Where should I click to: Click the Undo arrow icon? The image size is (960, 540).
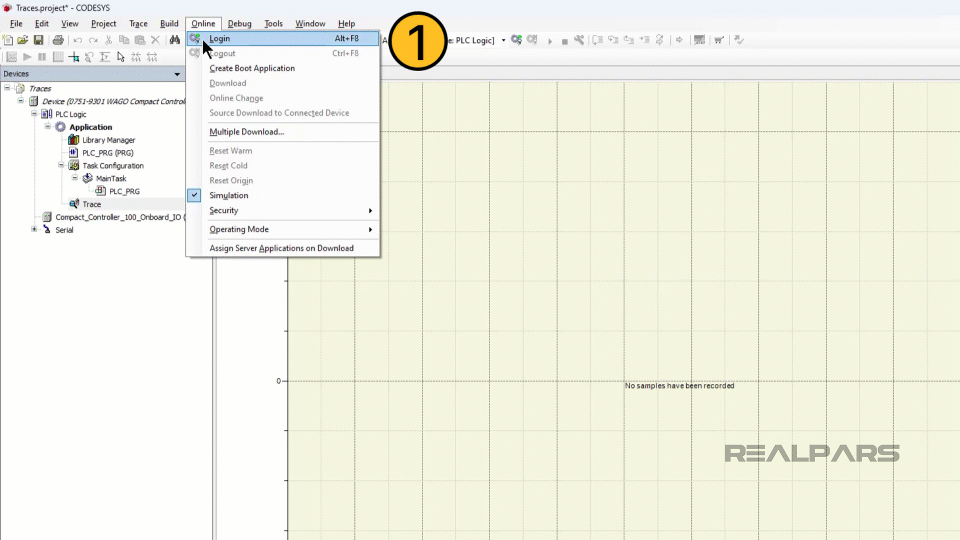pyautogui.click(x=78, y=40)
